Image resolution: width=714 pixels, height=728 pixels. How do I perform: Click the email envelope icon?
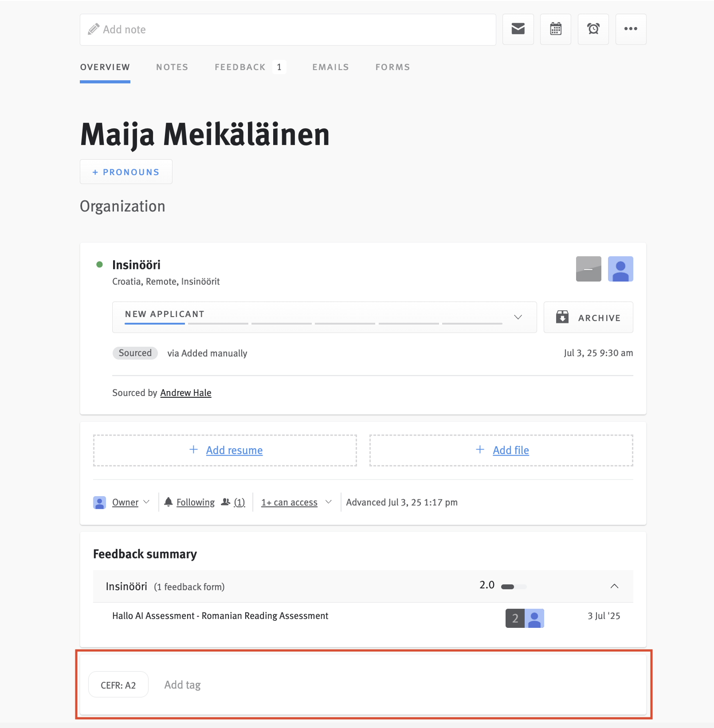[518, 29]
